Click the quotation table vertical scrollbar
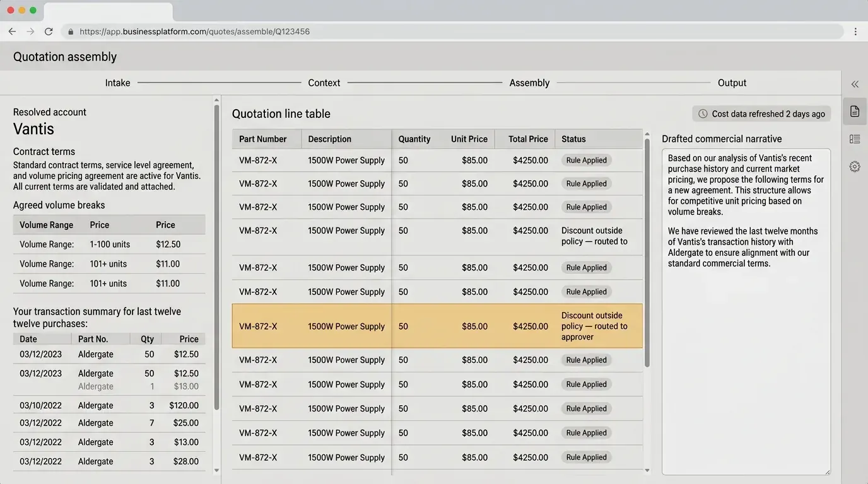Image resolution: width=868 pixels, height=484 pixels. coord(647,252)
